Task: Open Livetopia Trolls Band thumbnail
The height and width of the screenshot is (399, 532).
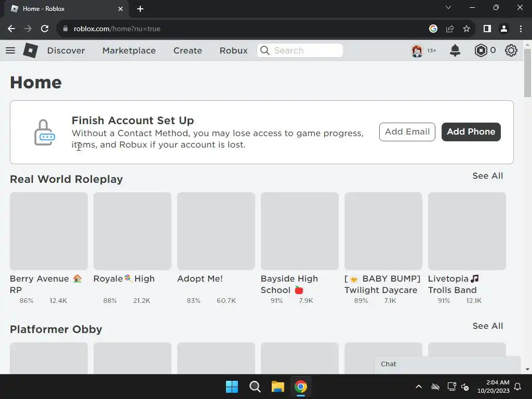Action: 467,231
